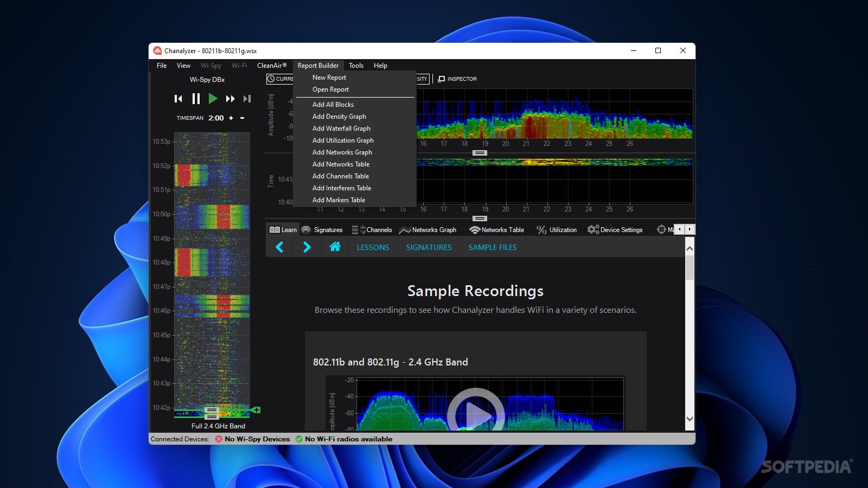Screen dimensions: 868x488
Task: Click the green play button
Action: point(213,99)
